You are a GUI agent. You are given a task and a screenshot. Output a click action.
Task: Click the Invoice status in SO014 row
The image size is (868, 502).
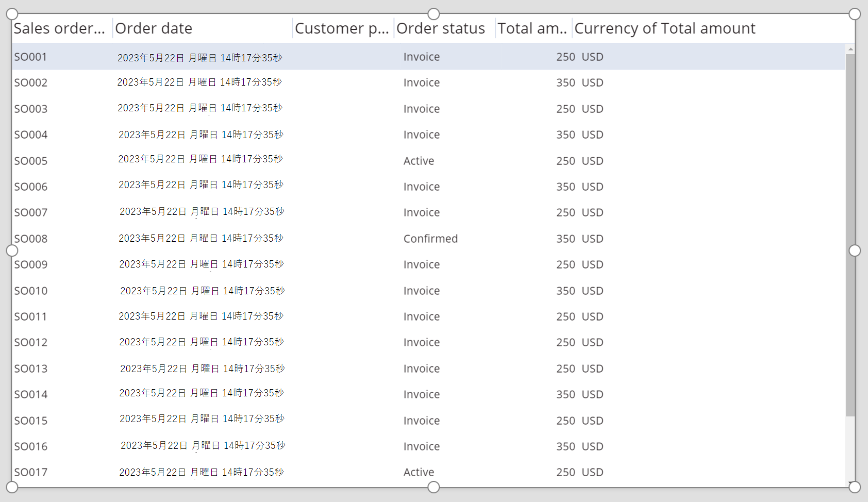422,394
